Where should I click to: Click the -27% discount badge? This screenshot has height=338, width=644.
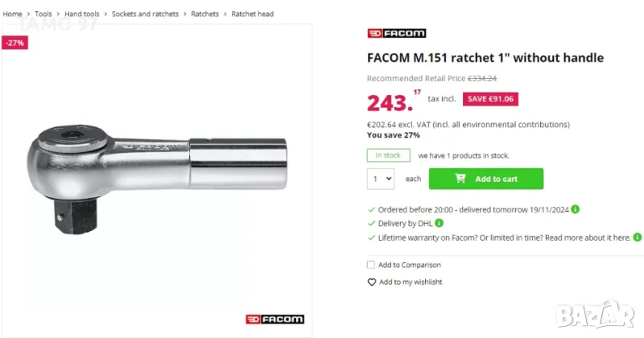coord(14,43)
